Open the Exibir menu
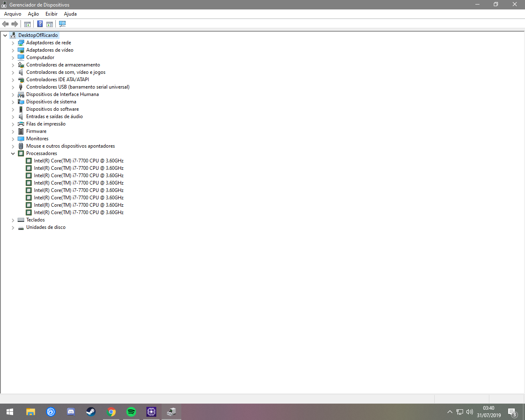 click(x=52, y=14)
